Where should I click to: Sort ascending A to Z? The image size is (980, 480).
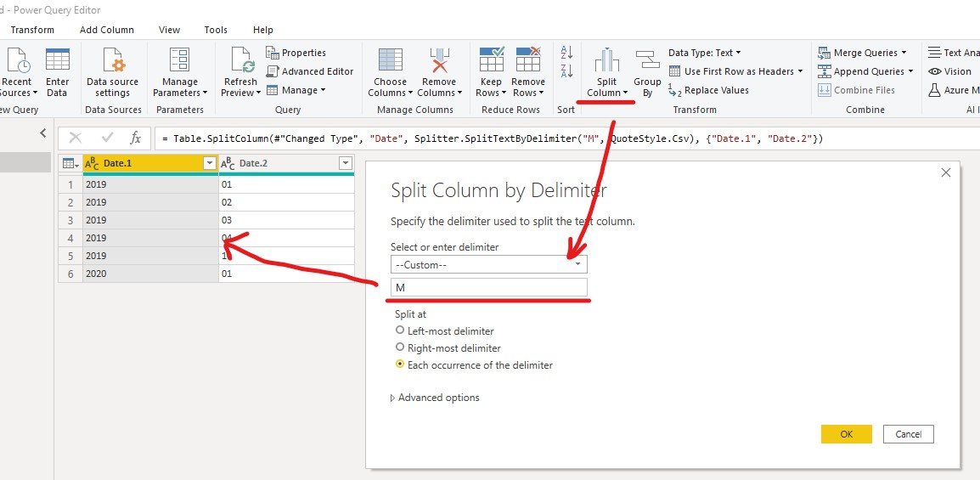(566, 53)
